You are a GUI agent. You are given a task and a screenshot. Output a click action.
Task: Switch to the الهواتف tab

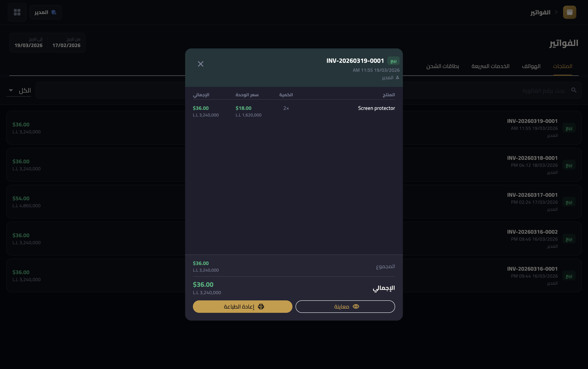click(531, 66)
